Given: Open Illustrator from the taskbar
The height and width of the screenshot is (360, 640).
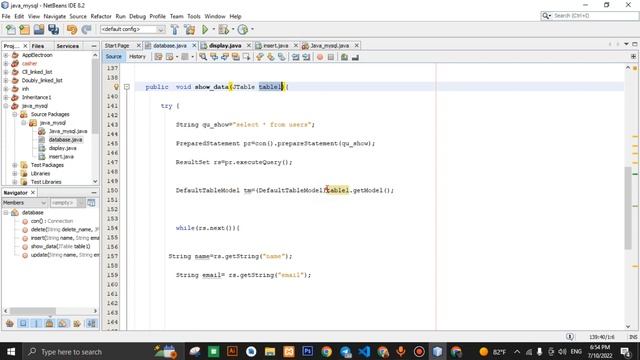Looking at the screenshot, I should click(x=232, y=351).
